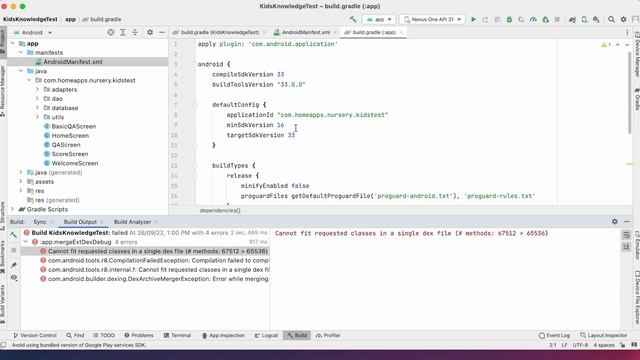
Task: Open the Android project view dropdown
Action: [32, 32]
